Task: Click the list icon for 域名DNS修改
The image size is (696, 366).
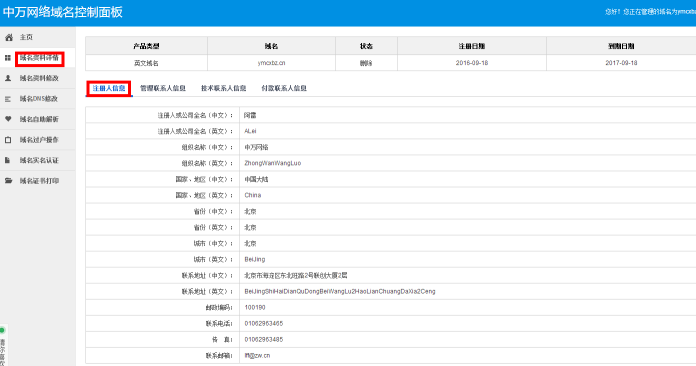Action: pyautogui.click(x=8, y=99)
